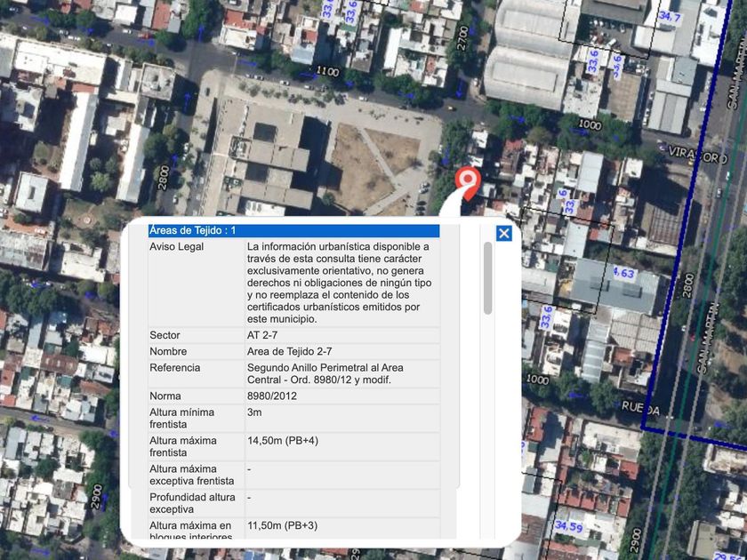This screenshot has width=747, height=560.
Task: Click the '14,50m (PB+4)' value
Action: [x=283, y=441]
